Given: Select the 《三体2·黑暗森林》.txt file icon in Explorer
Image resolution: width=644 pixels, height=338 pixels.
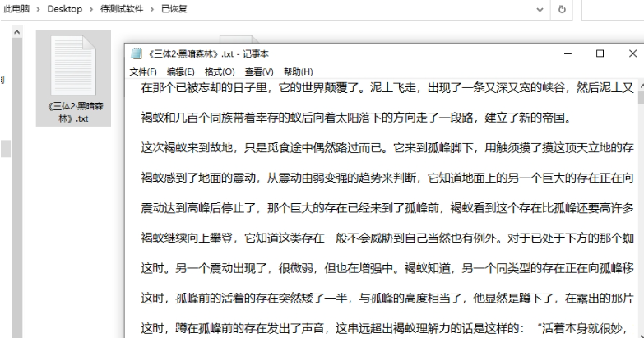Looking at the screenshot, I should [x=73, y=66].
